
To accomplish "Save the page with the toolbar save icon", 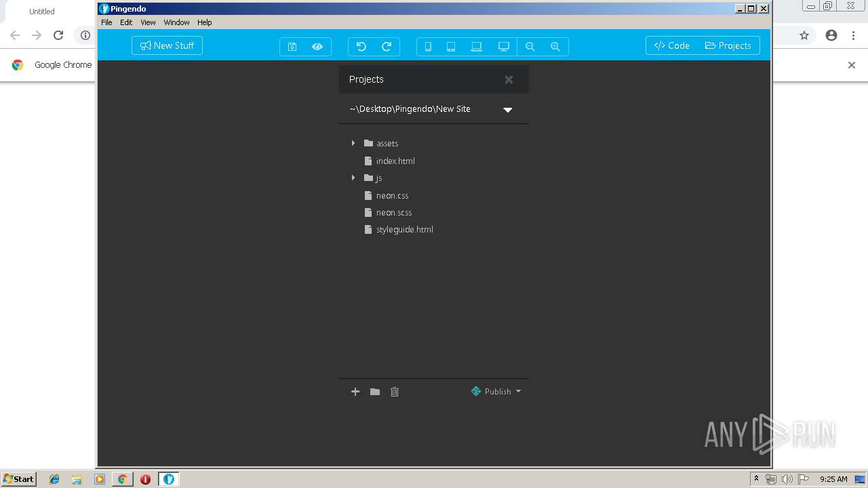I will coord(292,46).
